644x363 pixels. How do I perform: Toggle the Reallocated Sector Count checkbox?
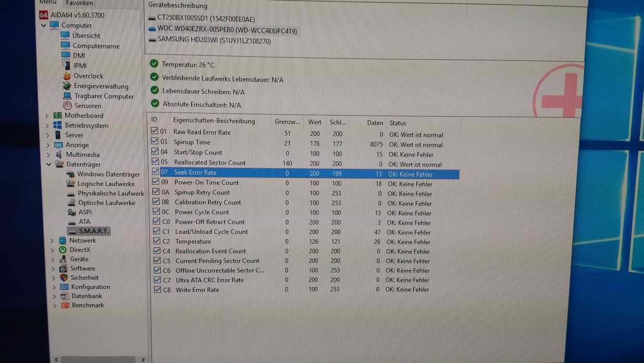[156, 161]
